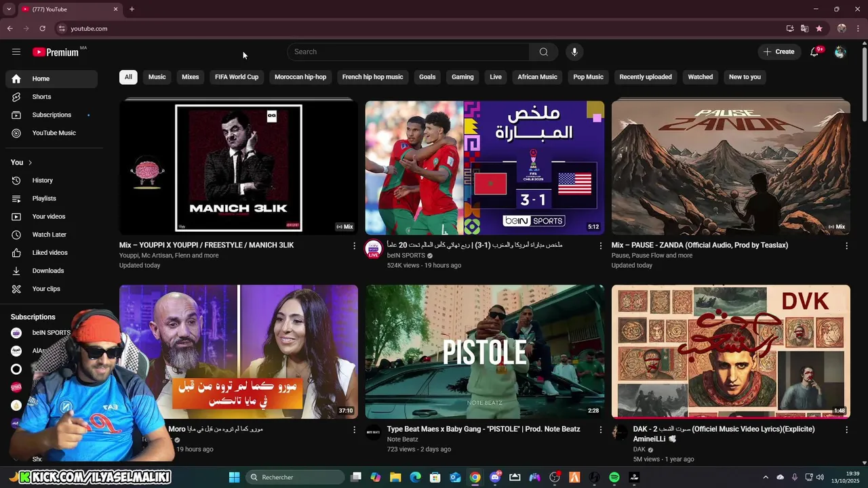The image size is (868, 488).
Task: Open options for the beIN SPORTS highlights video
Action: pyautogui.click(x=600, y=246)
